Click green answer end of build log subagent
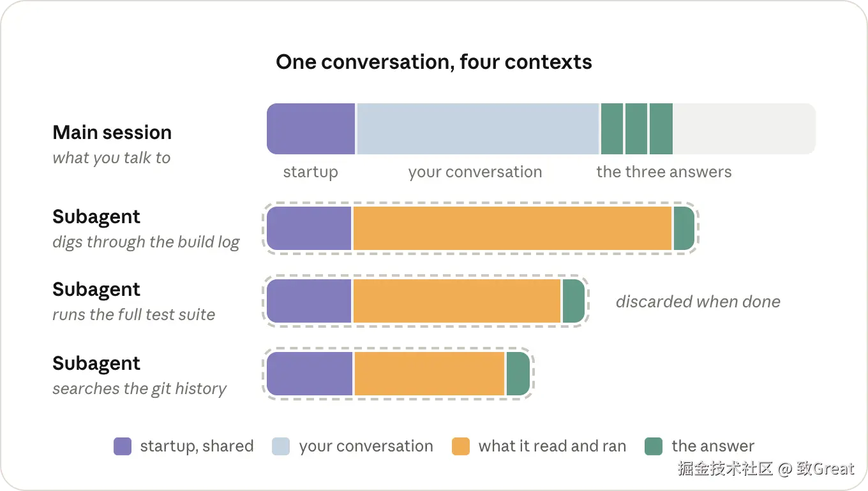This screenshot has height=491, width=868. [x=684, y=228]
